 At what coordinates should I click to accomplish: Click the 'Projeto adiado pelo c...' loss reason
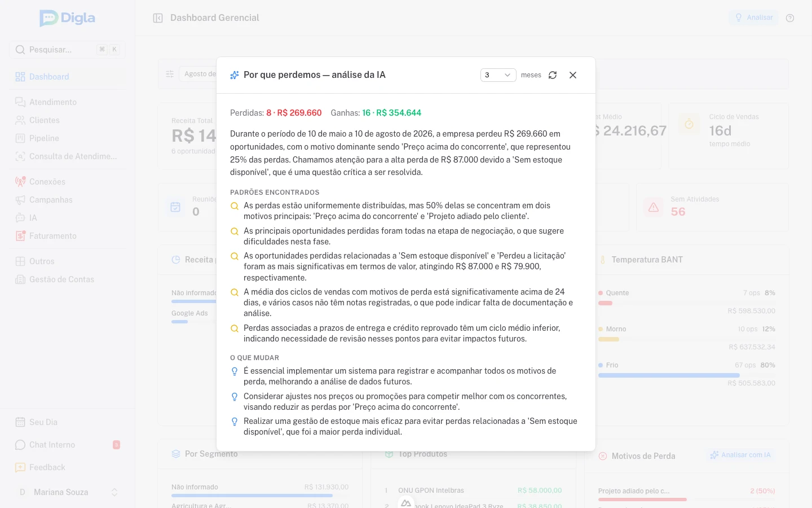634,491
